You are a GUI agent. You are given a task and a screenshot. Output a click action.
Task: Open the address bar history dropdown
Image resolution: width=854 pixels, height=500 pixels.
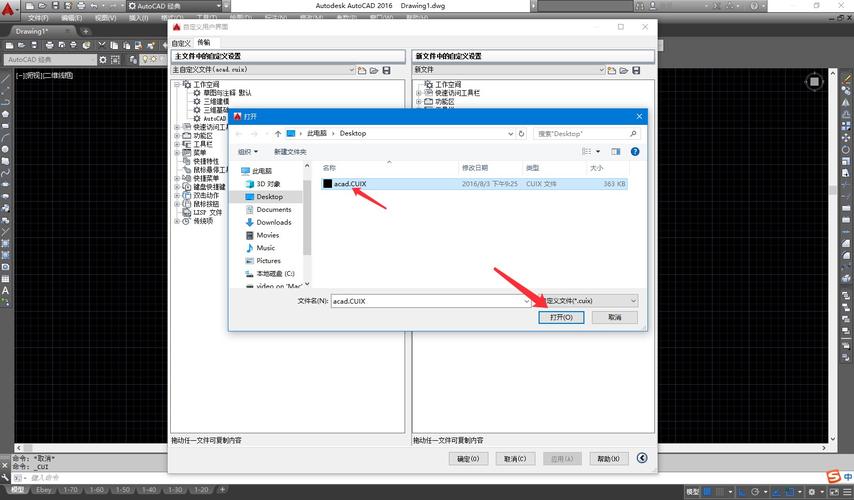pyautogui.click(x=510, y=133)
